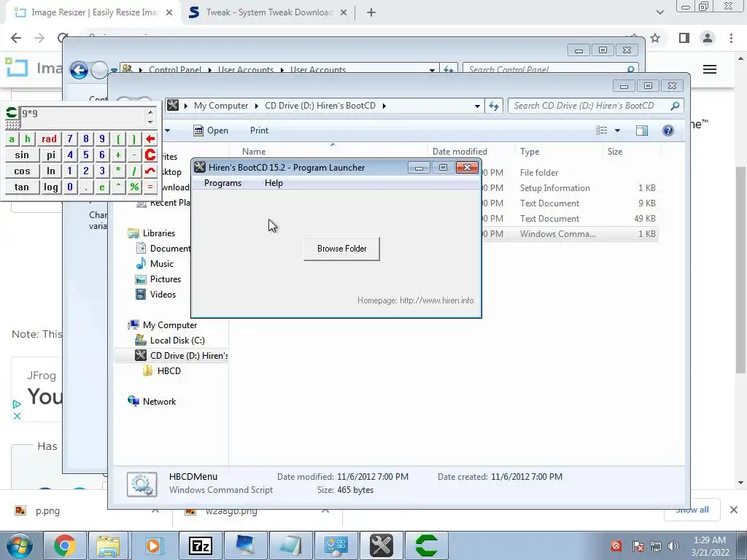Click the change view icon in Explorer

point(602,131)
